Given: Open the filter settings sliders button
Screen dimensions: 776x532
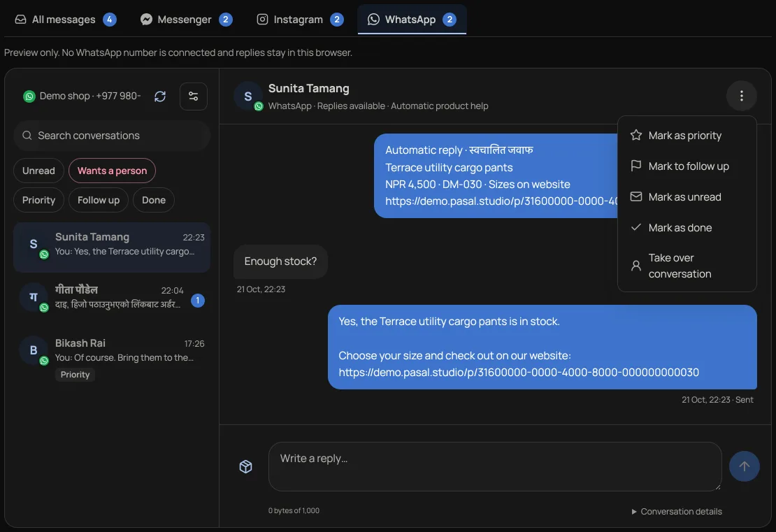Looking at the screenshot, I should coord(194,96).
